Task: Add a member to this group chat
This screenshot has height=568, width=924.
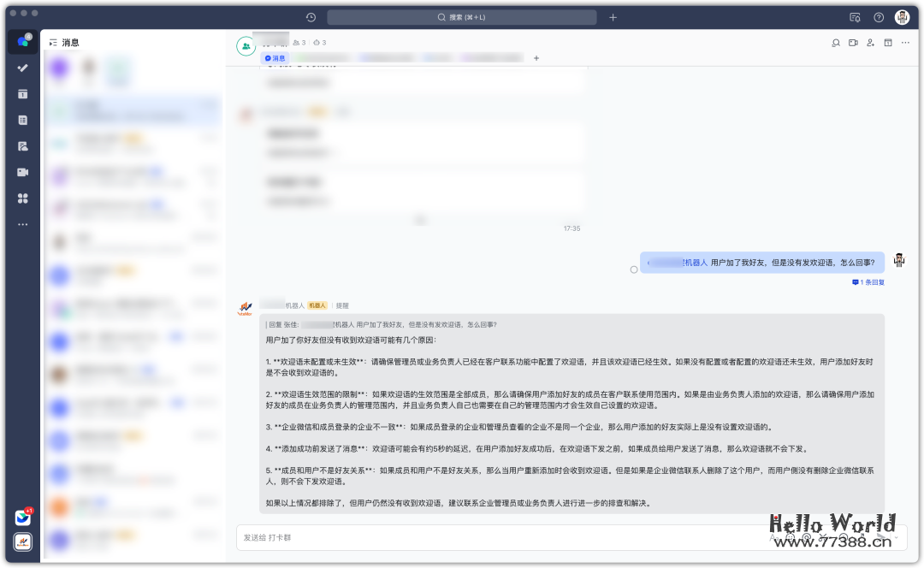Action: [x=870, y=43]
